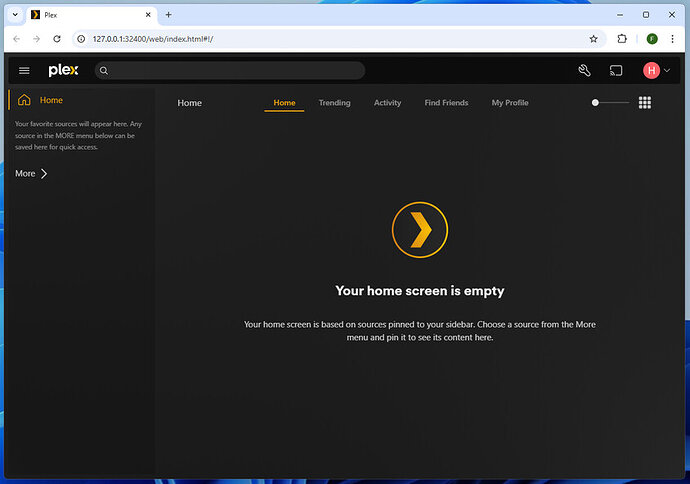Go forward in browser history

(x=37, y=39)
